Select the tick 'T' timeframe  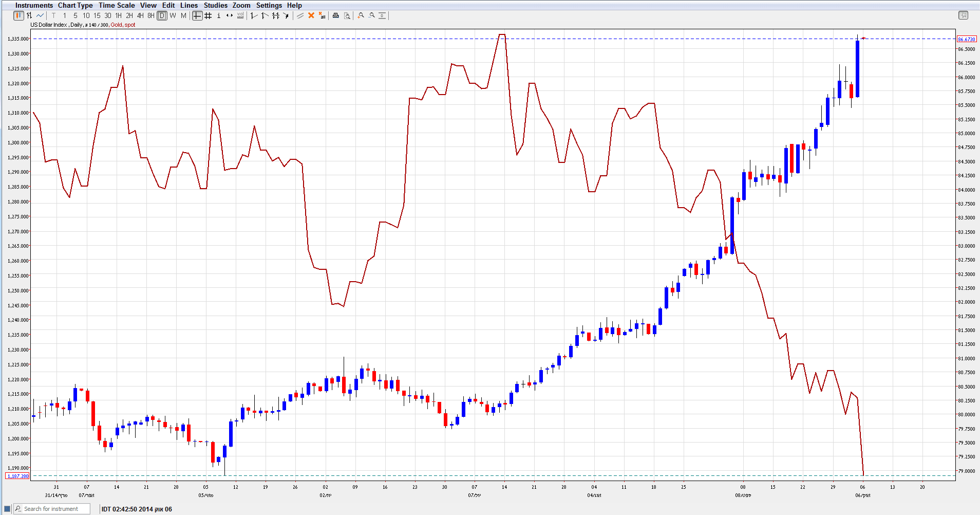53,15
